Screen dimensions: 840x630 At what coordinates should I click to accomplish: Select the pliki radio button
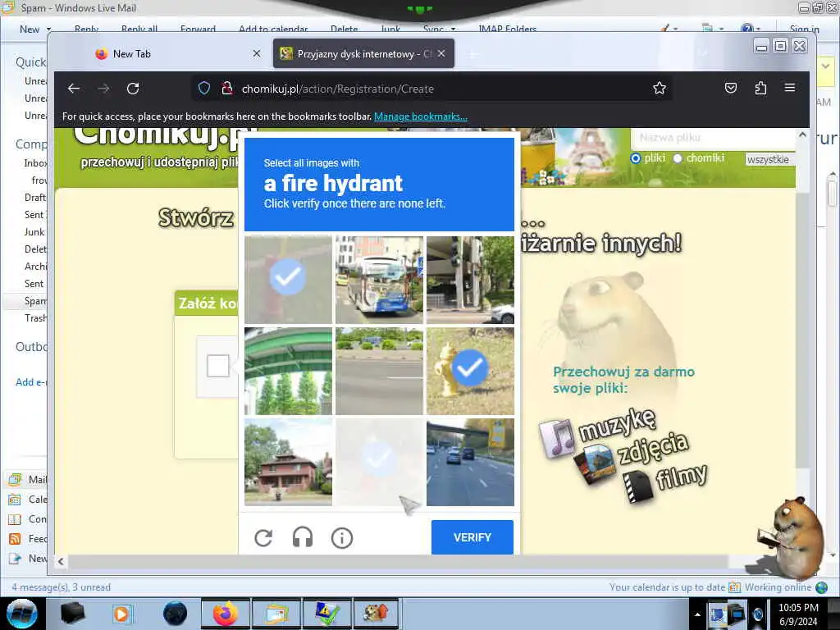636,158
